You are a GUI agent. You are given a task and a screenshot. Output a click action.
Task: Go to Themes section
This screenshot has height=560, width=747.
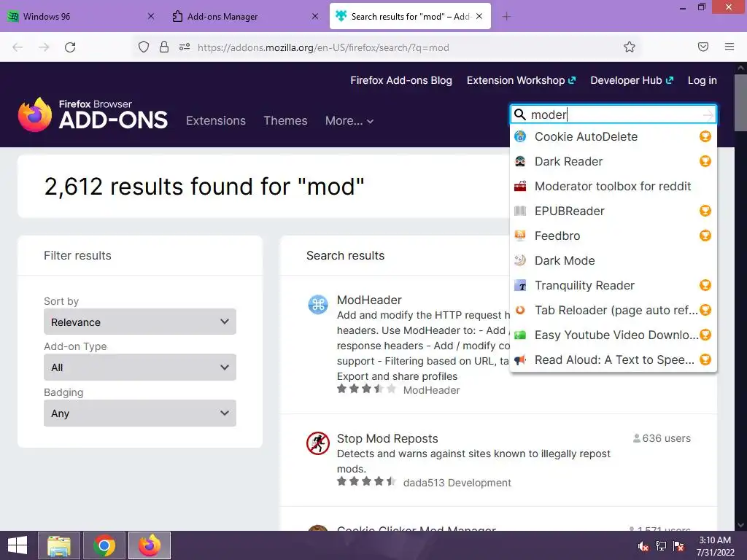tap(285, 121)
